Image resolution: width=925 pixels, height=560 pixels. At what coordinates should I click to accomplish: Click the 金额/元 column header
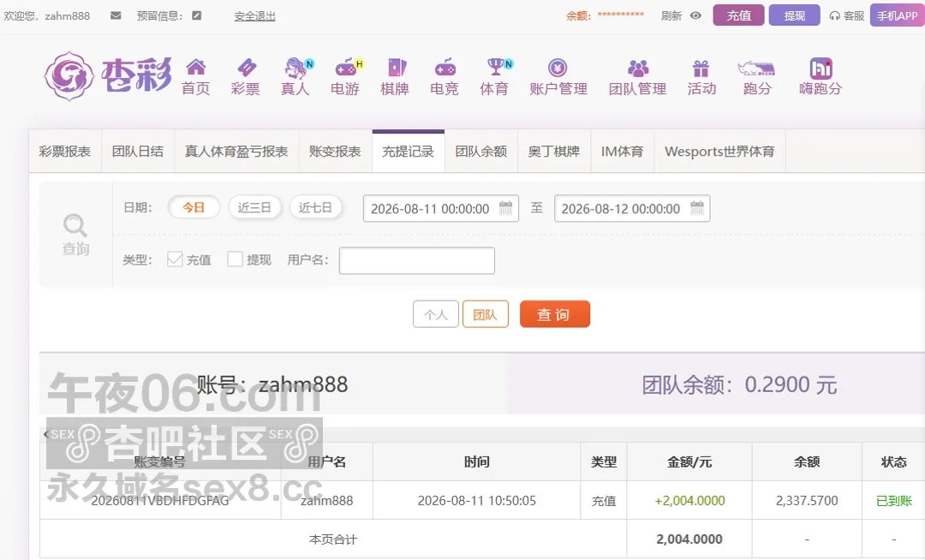(x=689, y=462)
